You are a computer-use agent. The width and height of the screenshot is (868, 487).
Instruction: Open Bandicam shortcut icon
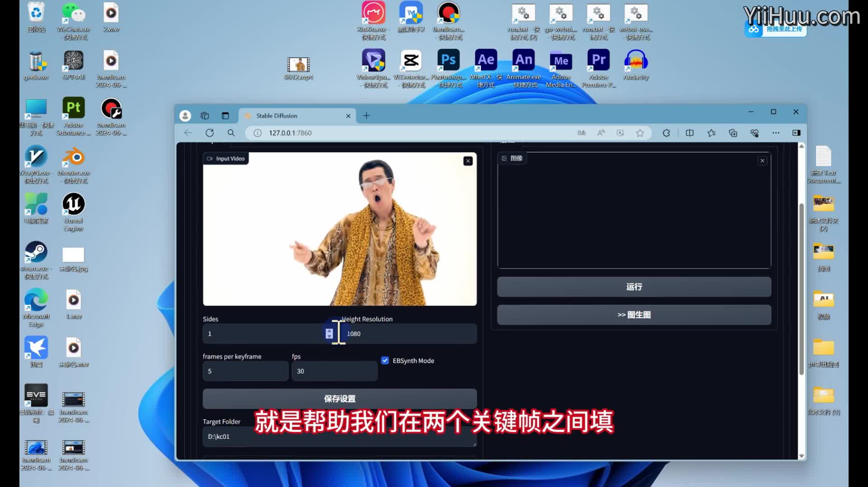coord(448,21)
